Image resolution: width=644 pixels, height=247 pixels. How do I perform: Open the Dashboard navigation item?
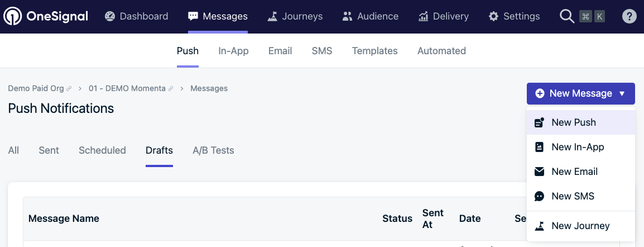(136, 17)
